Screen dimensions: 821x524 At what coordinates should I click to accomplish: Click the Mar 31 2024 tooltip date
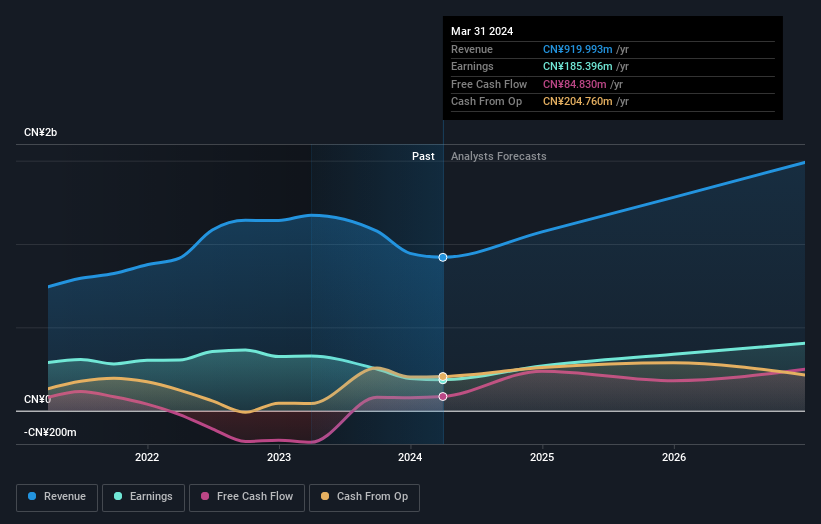(482, 31)
